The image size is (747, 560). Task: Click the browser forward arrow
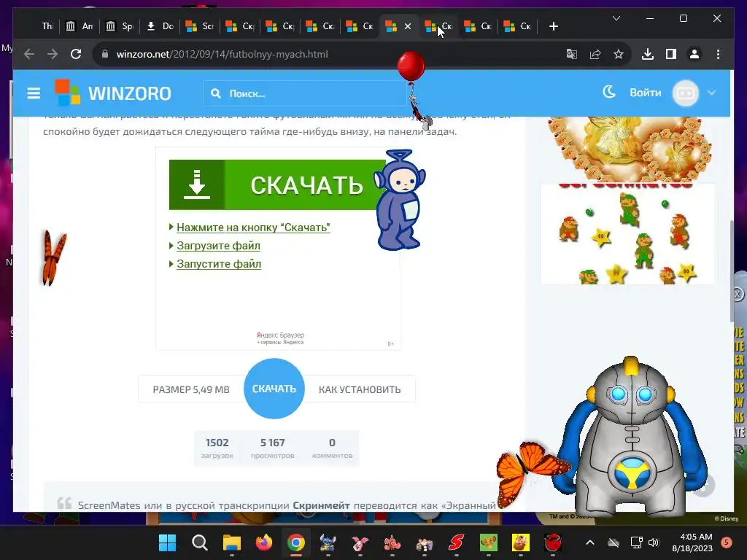[53, 54]
